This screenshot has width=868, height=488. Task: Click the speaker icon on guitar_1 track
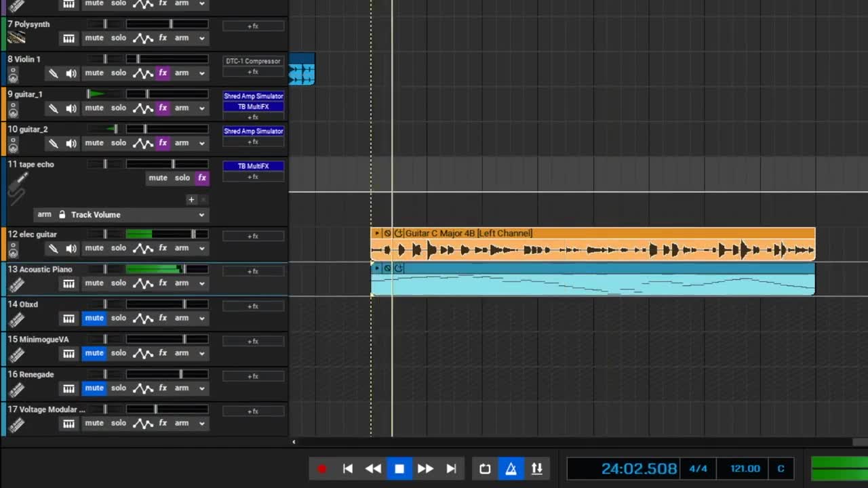click(71, 108)
